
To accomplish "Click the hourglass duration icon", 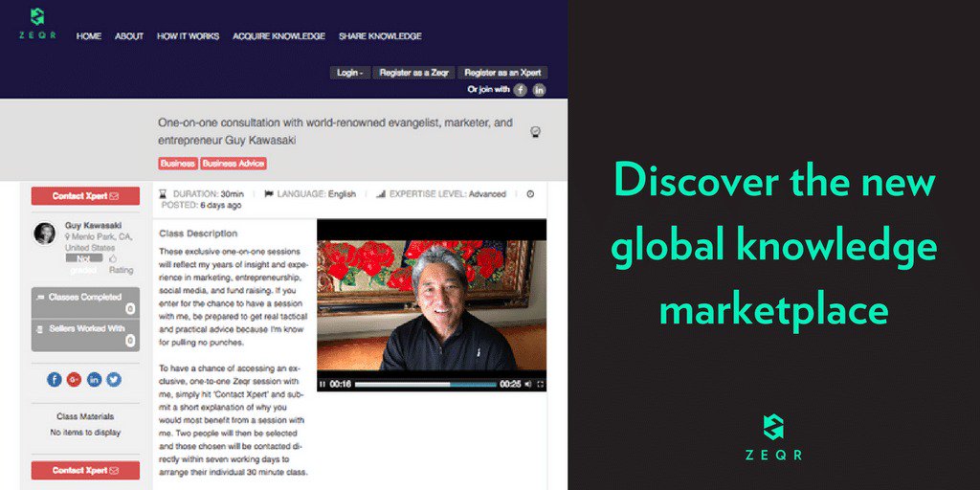I will pos(164,193).
